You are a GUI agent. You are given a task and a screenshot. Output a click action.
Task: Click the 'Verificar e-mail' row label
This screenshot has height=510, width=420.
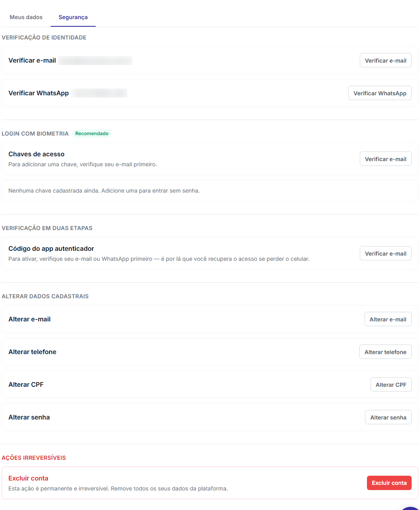32,61
